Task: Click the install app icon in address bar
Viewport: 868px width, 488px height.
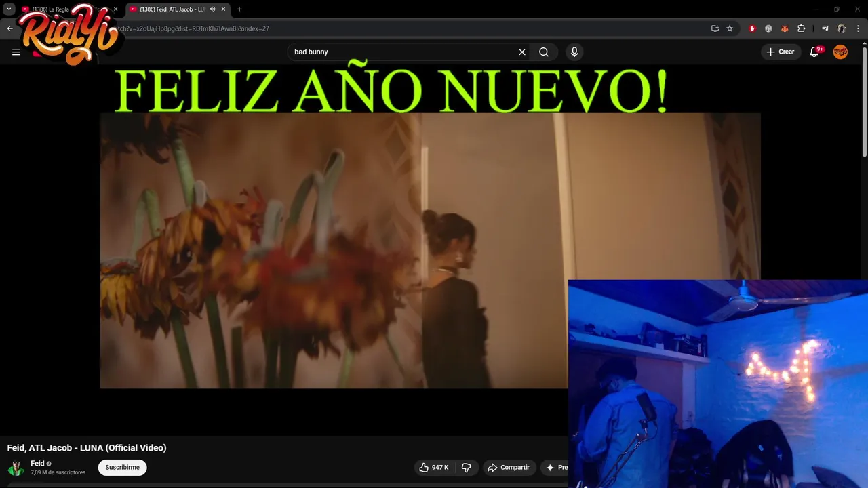Action: tap(715, 28)
